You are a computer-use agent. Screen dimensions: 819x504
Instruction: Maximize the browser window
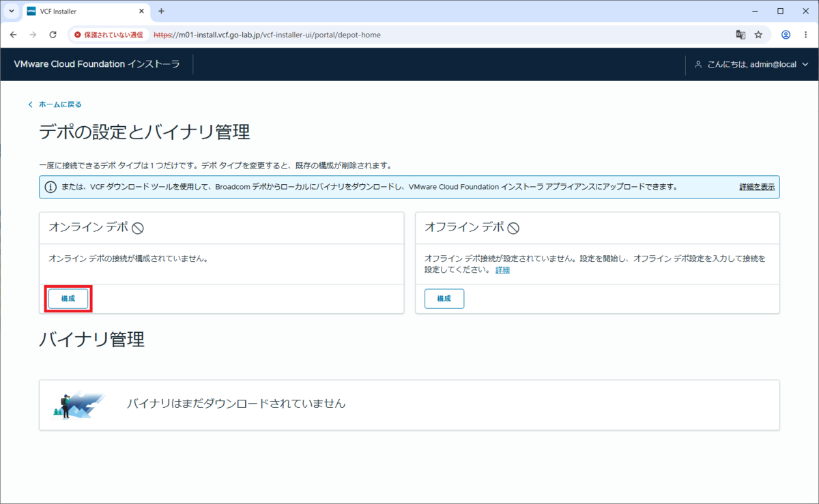pos(780,11)
